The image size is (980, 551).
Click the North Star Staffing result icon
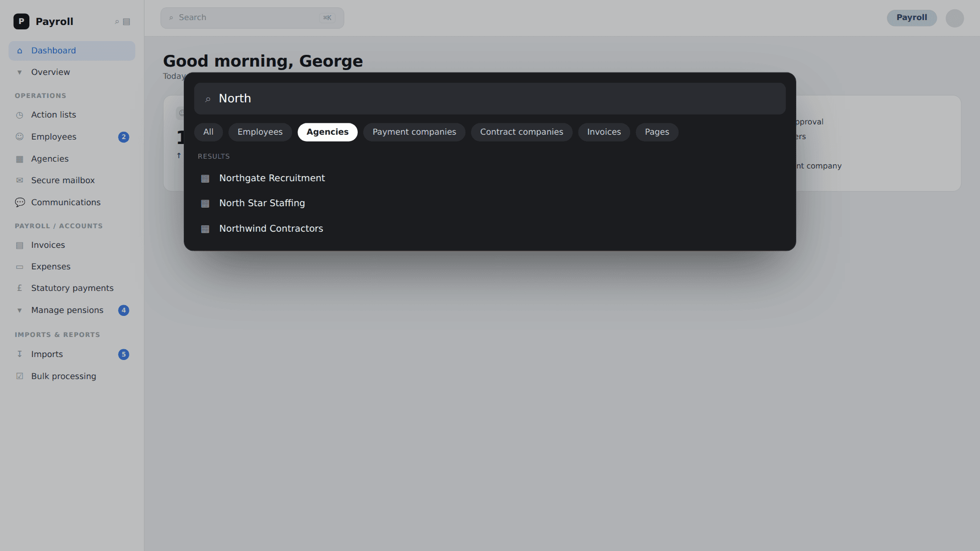(x=205, y=204)
